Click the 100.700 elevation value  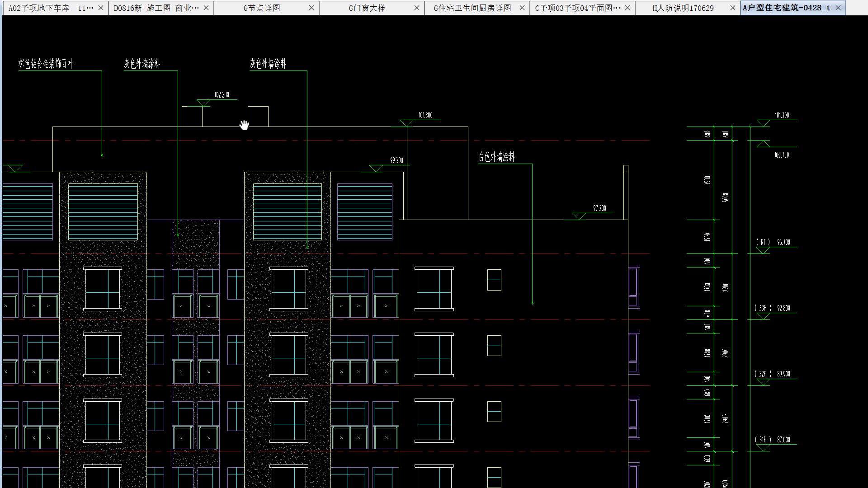[782, 155]
